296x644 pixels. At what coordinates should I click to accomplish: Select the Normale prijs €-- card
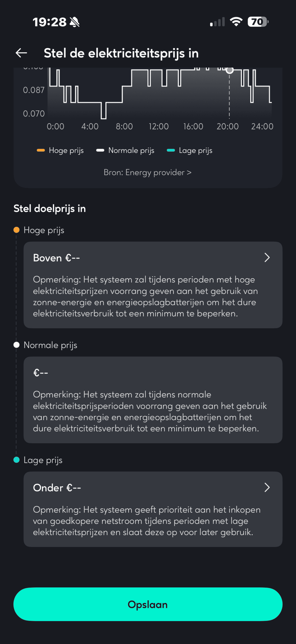[153, 399]
